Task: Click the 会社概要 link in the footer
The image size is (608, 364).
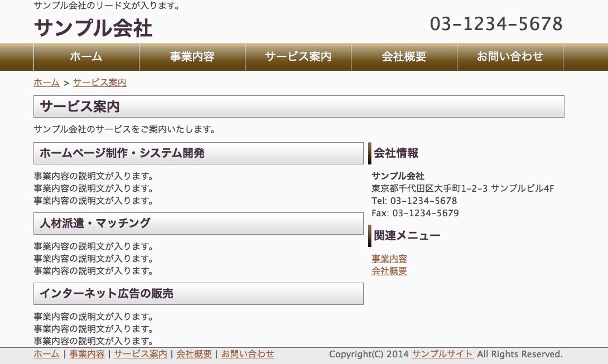Action: tap(194, 354)
